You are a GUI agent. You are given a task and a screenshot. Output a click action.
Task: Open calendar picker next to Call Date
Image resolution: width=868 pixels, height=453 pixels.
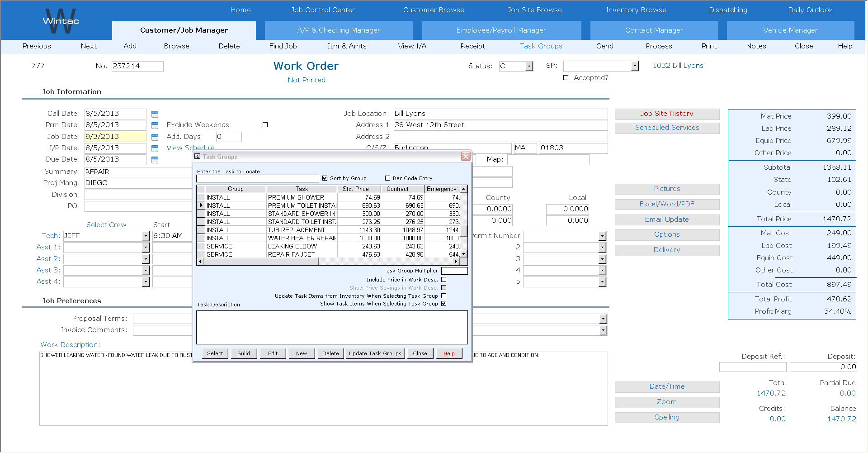(x=155, y=114)
